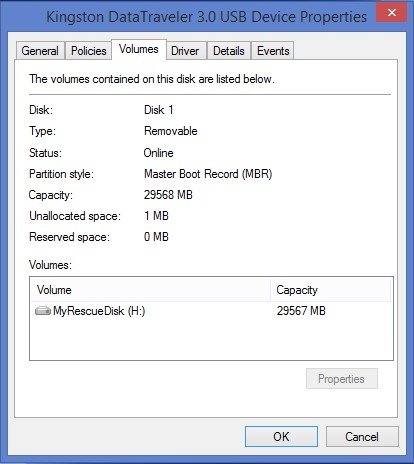Screen dimensions: 414x464
Task: Click the Reserved space label
Action: pyautogui.click(x=69, y=237)
